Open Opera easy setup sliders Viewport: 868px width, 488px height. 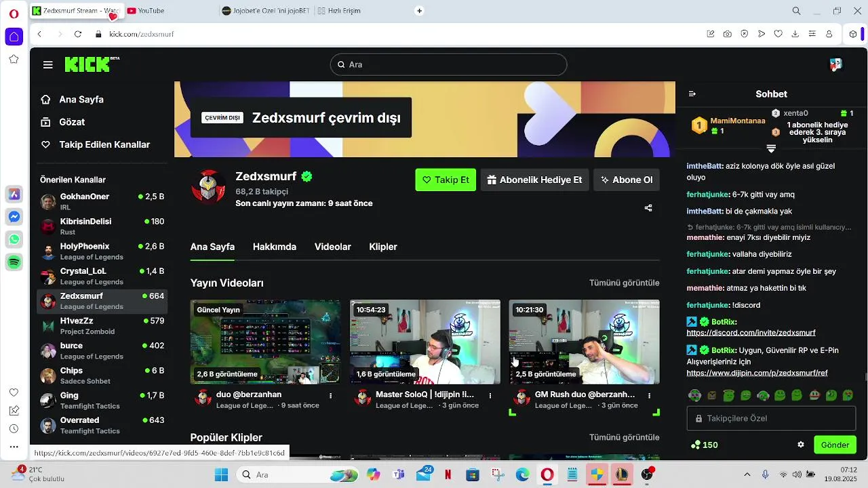(x=812, y=34)
